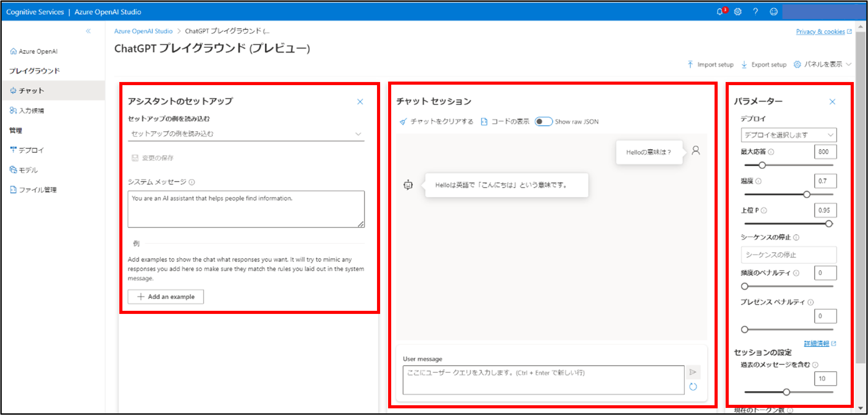868x415 pixels.
Task: Click チャットをクリアする to clear chat
Action: coord(436,121)
